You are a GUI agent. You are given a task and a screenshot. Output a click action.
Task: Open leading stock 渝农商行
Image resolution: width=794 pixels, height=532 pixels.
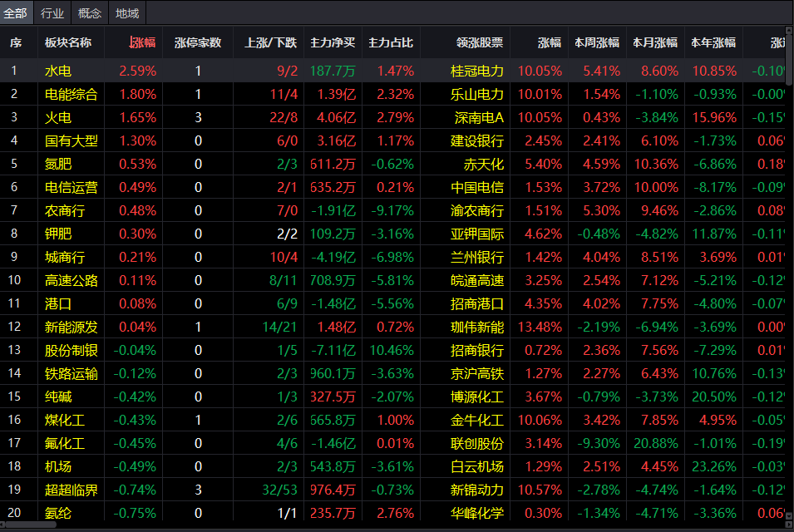[x=477, y=210]
